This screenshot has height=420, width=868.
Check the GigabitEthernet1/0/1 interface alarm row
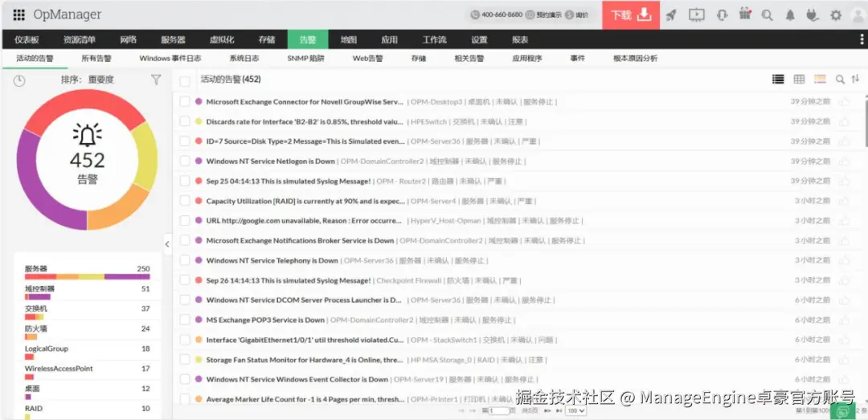pyautogui.click(x=185, y=339)
